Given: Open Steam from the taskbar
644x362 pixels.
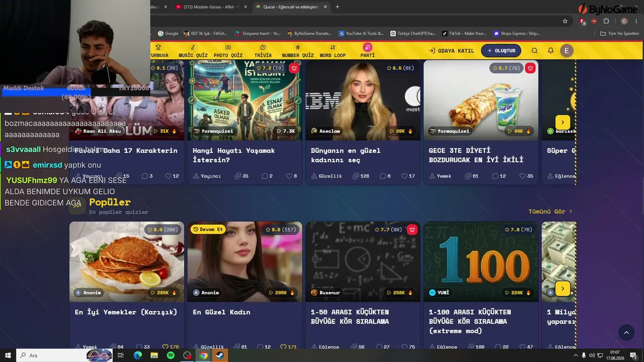Looking at the screenshot, I should (x=220, y=355).
